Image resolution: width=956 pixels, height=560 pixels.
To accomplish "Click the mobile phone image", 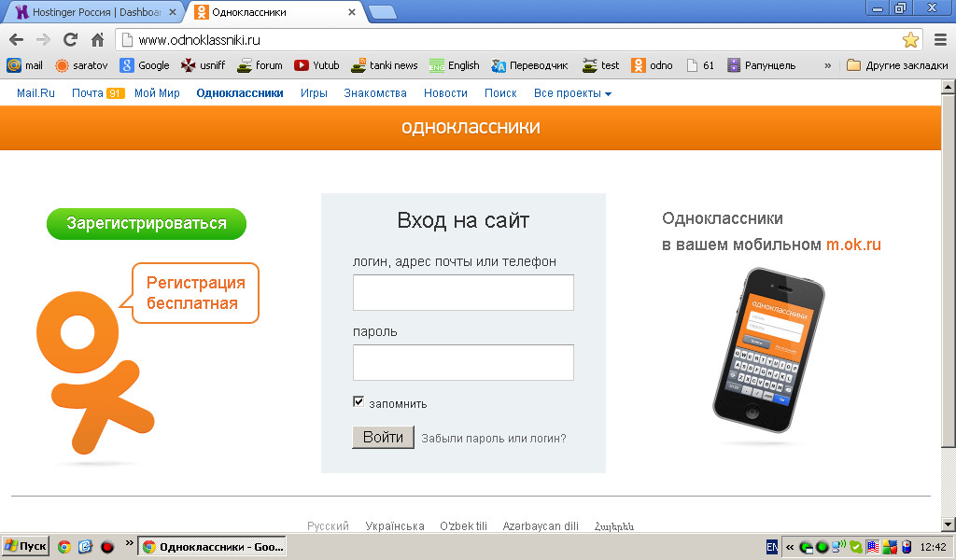I will click(x=768, y=350).
